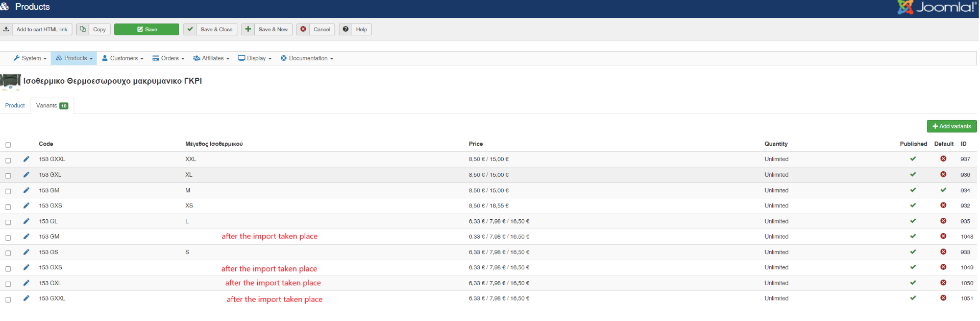Image resolution: width=980 pixels, height=321 pixels.
Task: Click the Price column header
Action: coord(476,144)
